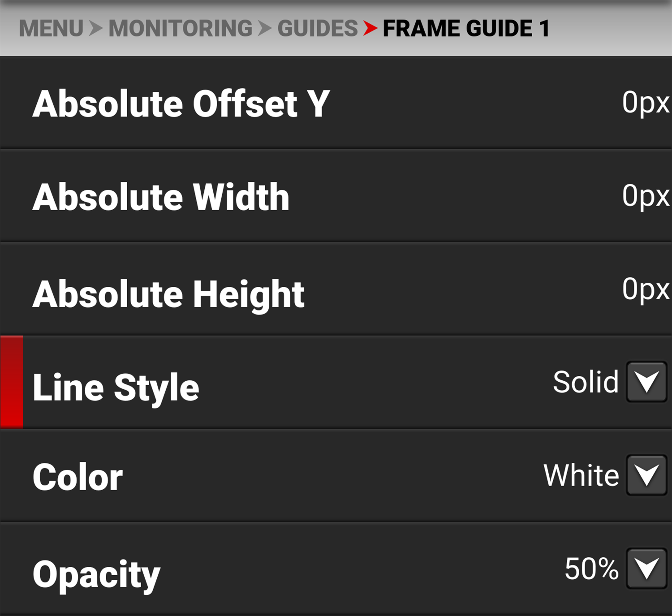Click the Solid line style value

pyautogui.click(x=586, y=382)
